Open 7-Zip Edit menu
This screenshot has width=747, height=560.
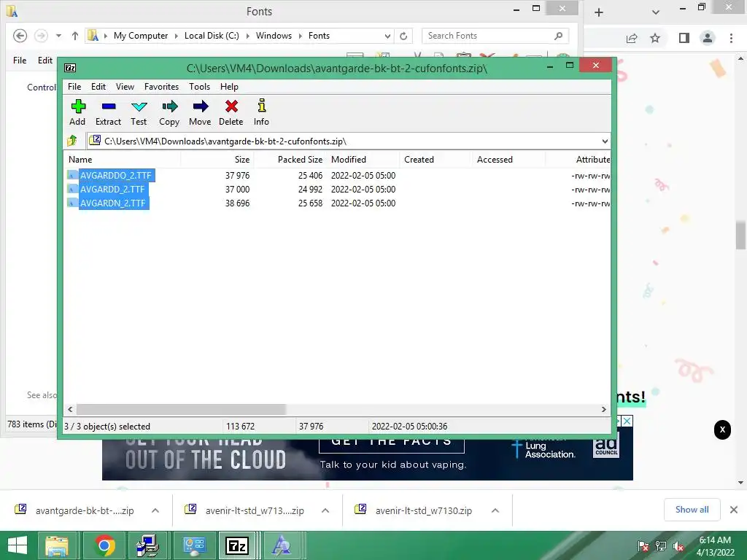coord(98,87)
